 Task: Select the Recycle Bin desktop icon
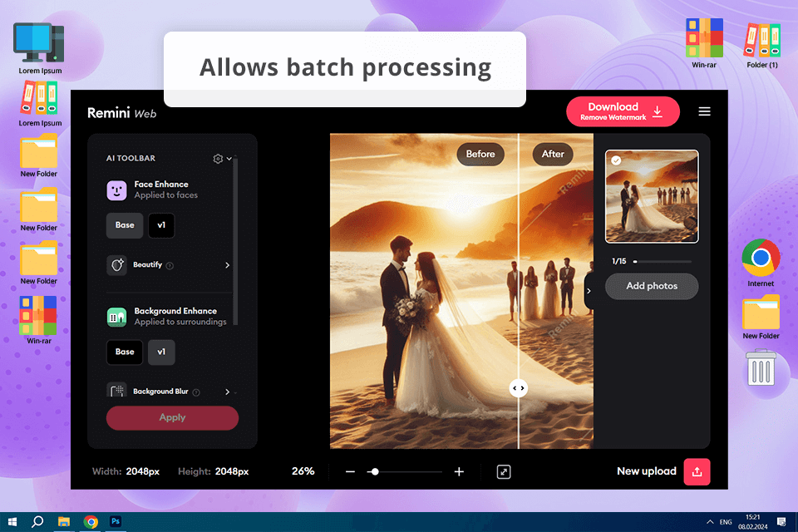[x=761, y=367]
